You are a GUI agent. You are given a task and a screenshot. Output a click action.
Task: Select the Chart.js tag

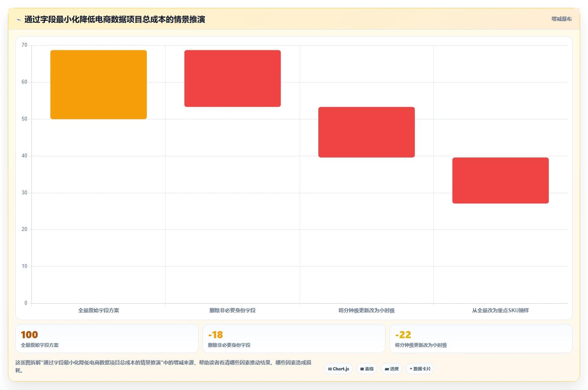pos(338,369)
